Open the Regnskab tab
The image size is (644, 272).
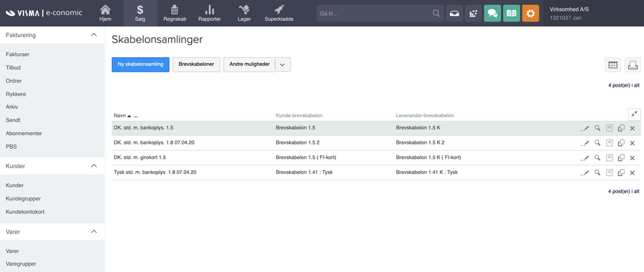coord(175,13)
